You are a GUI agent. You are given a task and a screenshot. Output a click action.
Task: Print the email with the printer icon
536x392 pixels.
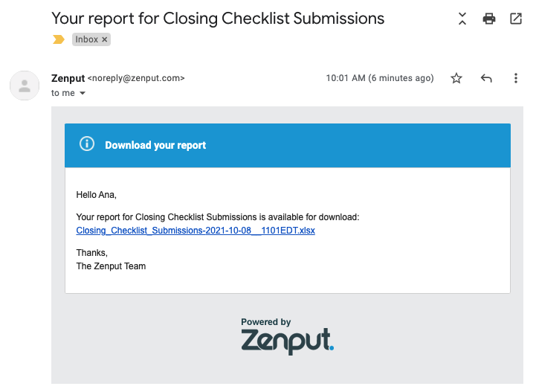(x=489, y=19)
